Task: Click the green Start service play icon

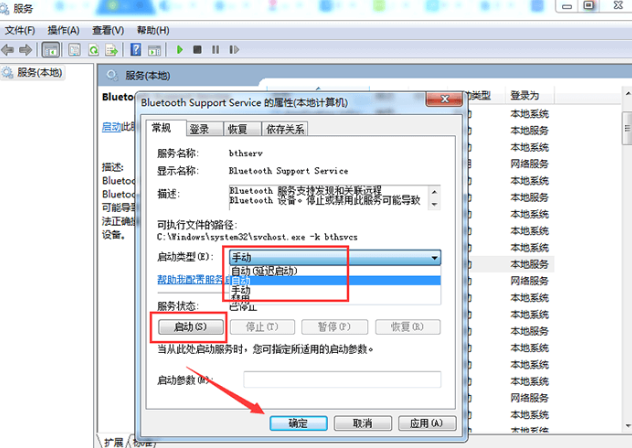Action: 180,50
